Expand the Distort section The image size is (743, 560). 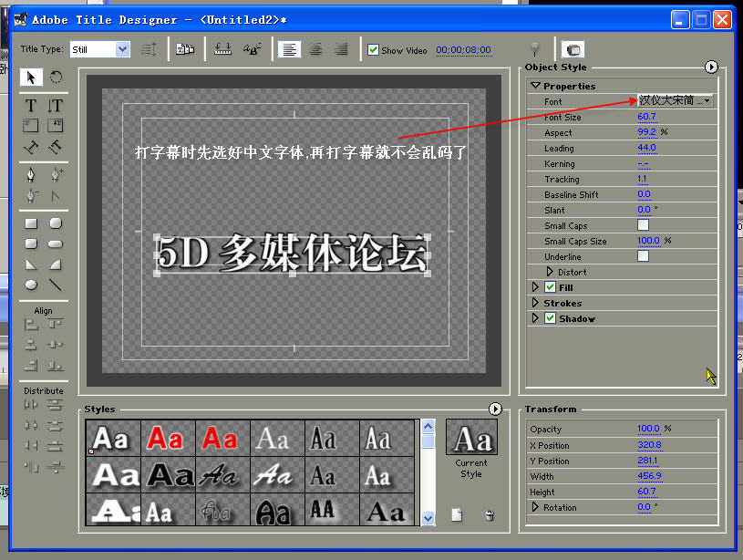550,272
